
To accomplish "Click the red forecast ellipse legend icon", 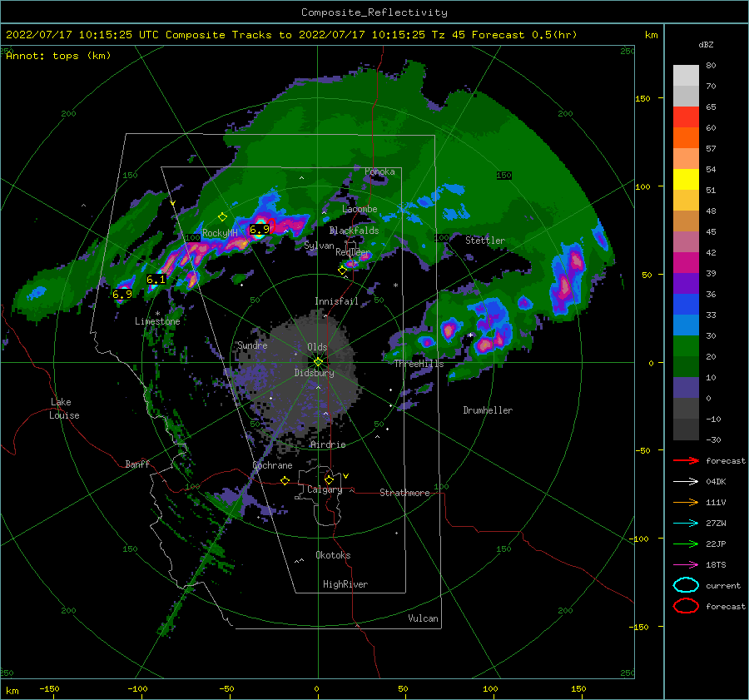I will 686,606.
